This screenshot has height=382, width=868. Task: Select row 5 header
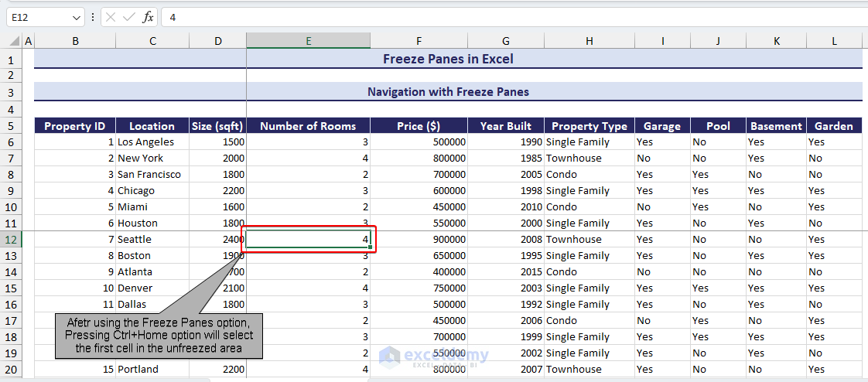[11, 126]
